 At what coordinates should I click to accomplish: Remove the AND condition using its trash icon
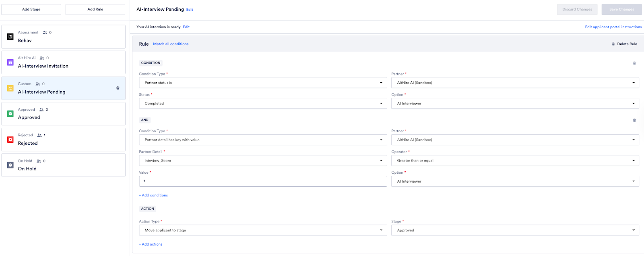click(x=634, y=120)
